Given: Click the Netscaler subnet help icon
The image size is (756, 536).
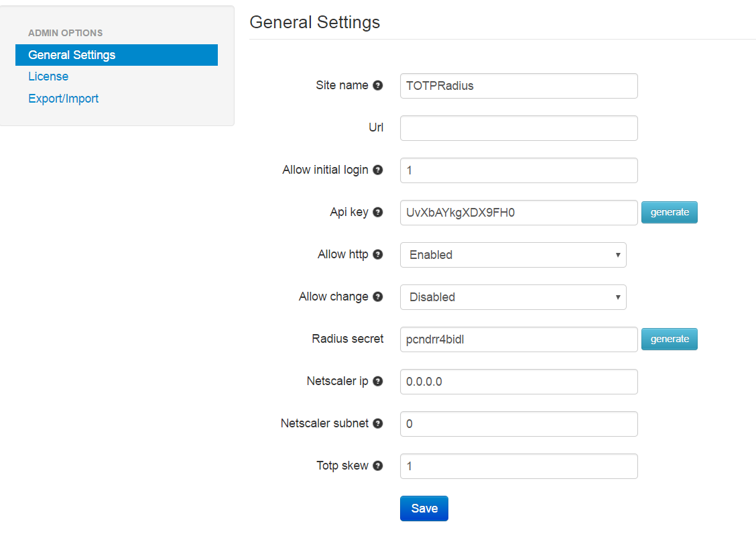Looking at the screenshot, I should (x=378, y=423).
